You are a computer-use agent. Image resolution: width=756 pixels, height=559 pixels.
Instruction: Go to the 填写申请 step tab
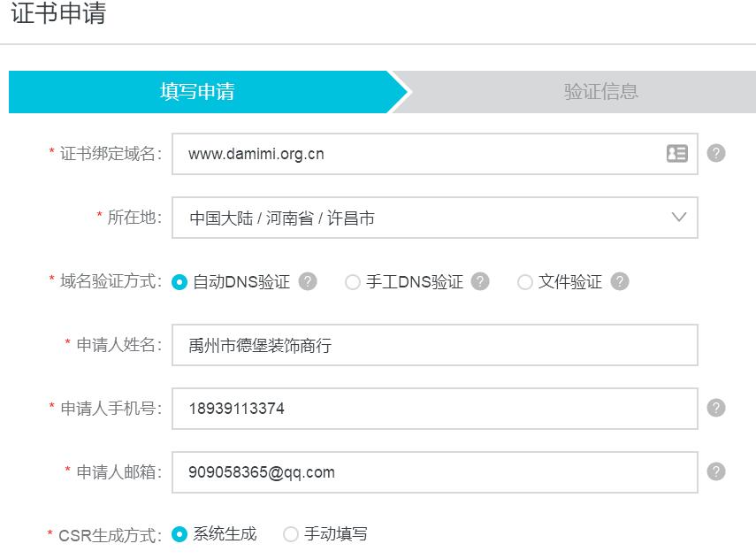[197, 92]
